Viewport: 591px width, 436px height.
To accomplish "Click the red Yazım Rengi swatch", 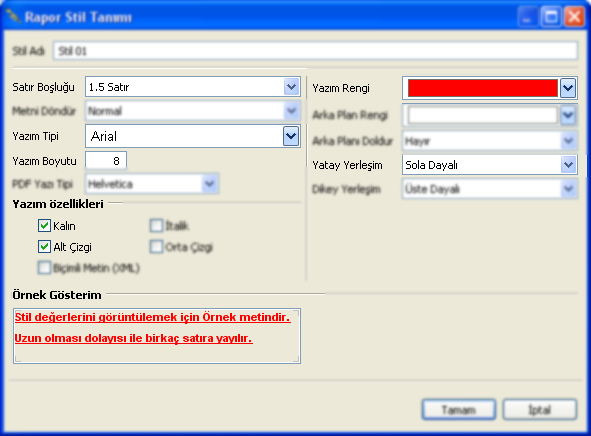I will (x=482, y=88).
